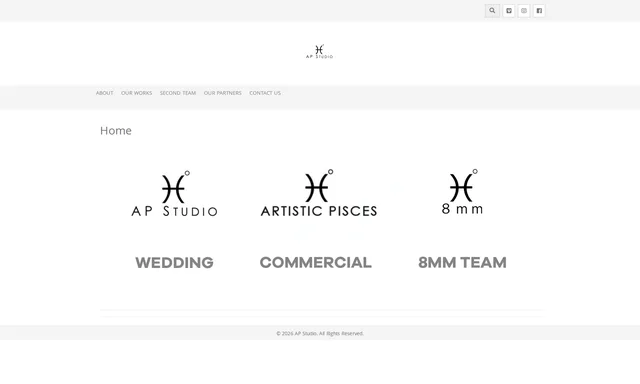640x384 pixels.
Task: Click the Home page heading
Action: tap(116, 131)
